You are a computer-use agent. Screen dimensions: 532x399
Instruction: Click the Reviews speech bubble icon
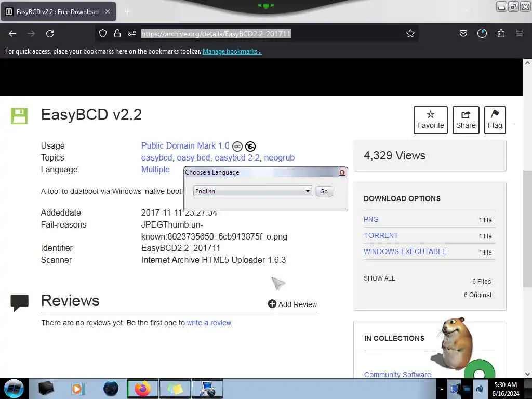click(19, 303)
